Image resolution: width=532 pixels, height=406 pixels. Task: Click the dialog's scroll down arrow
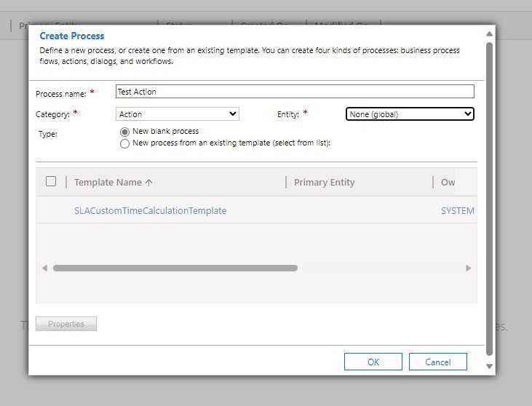(489, 366)
